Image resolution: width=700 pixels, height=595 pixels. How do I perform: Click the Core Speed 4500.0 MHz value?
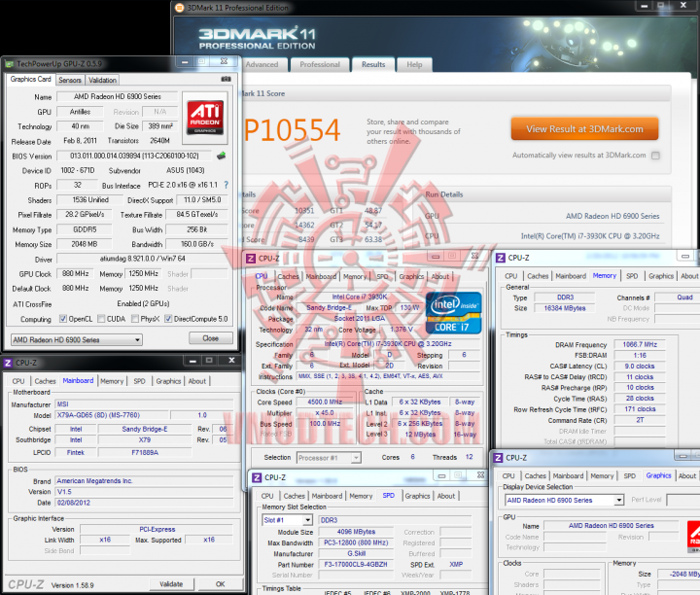click(x=325, y=402)
